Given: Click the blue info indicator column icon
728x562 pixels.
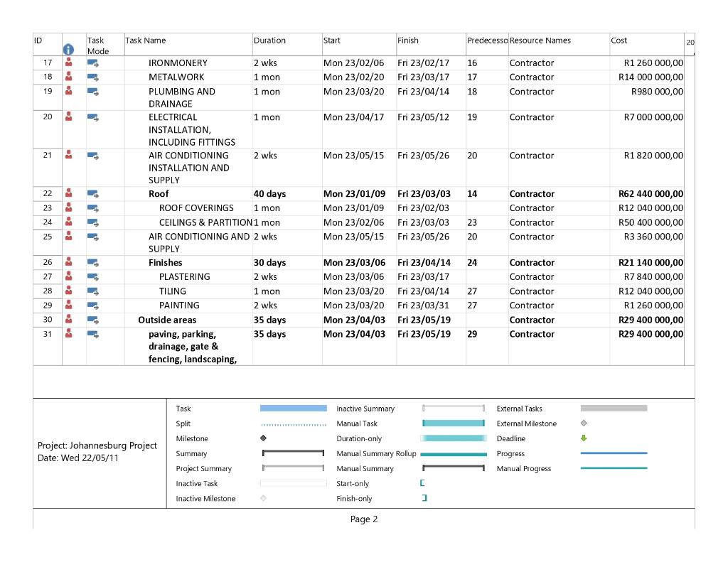Looking at the screenshot, I should point(68,49).
